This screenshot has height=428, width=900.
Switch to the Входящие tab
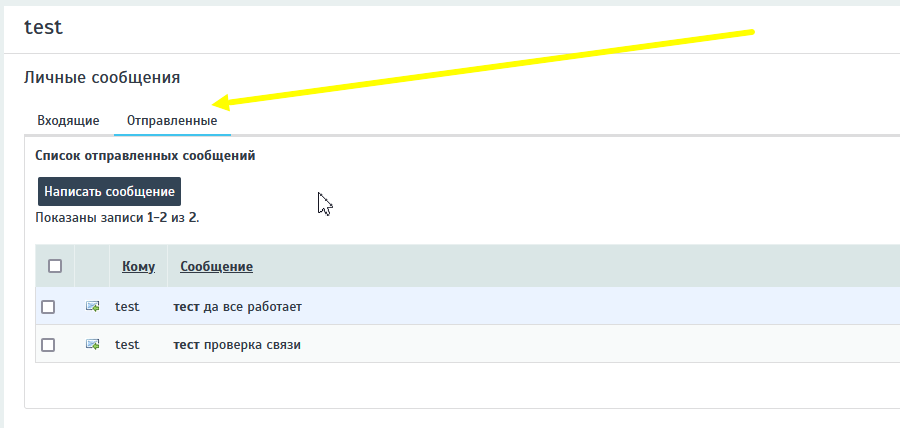point(68,121)
